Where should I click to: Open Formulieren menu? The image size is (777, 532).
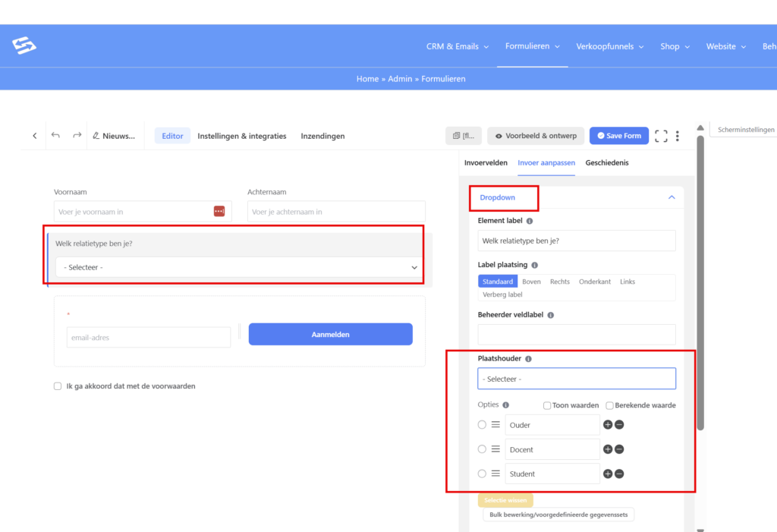[532, 46]
